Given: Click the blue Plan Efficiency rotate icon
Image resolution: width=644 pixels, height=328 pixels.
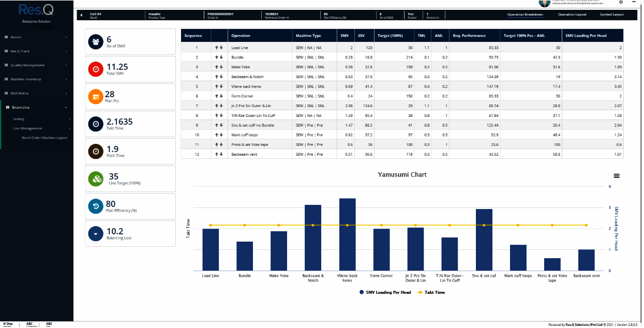Looking at the screenshot, I should point(95,206).
